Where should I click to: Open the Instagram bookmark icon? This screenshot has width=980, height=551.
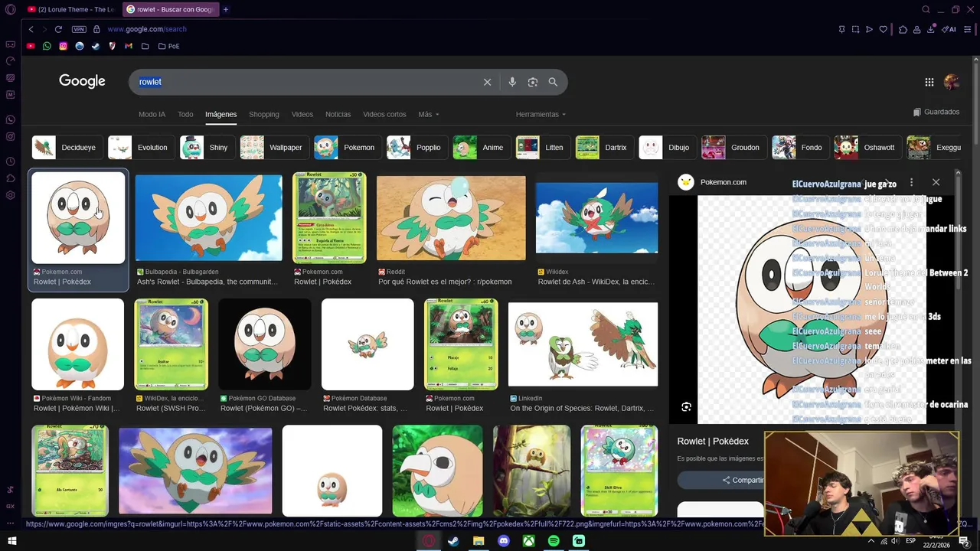tap(63, 46)
